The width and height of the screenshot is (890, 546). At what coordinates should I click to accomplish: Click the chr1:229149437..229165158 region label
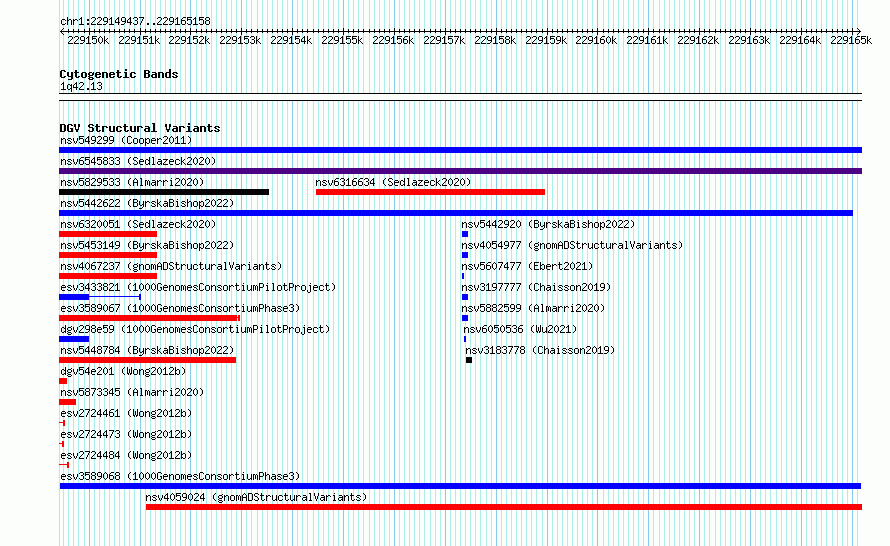click(135, 21)
